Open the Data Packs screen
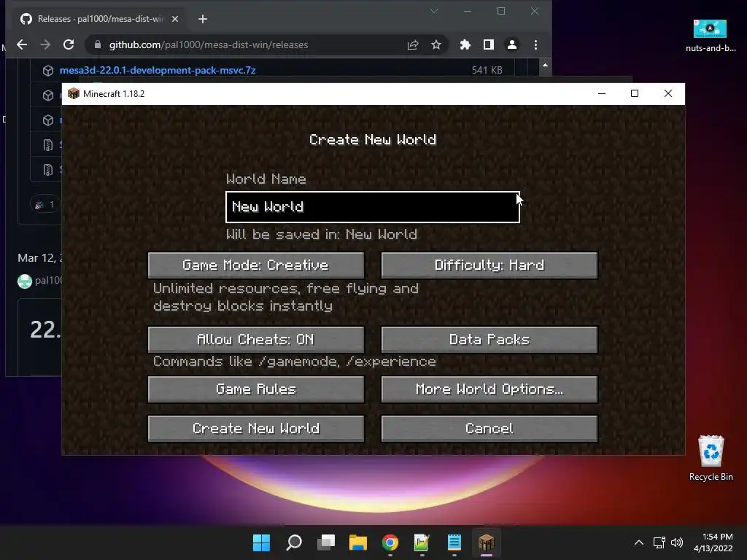This screenshot has height=560, width=747. point(489,340)
